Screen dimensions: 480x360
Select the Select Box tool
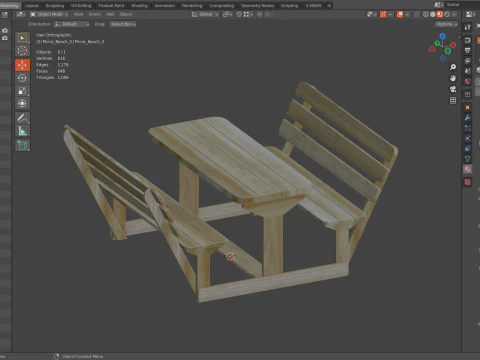22,38
